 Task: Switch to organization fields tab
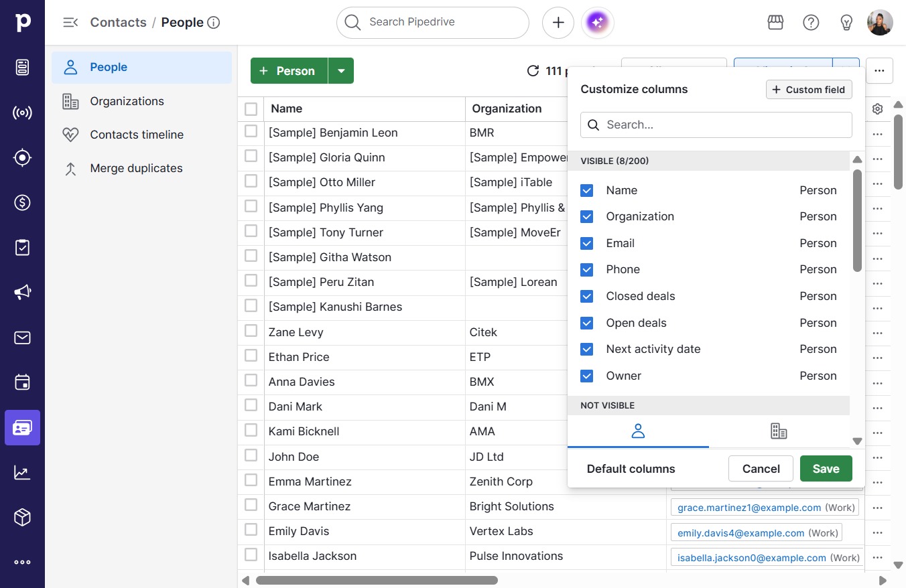coord(779,431)
